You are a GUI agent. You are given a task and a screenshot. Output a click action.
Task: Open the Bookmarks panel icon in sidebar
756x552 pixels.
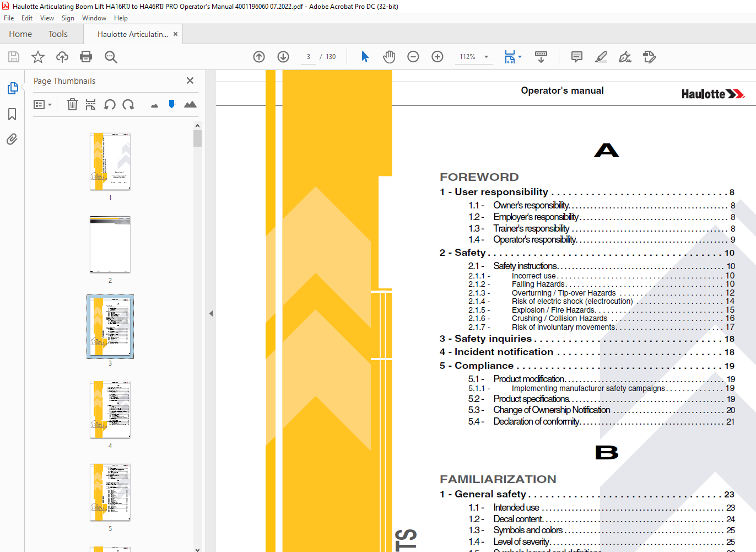click(x=12, y=114)
